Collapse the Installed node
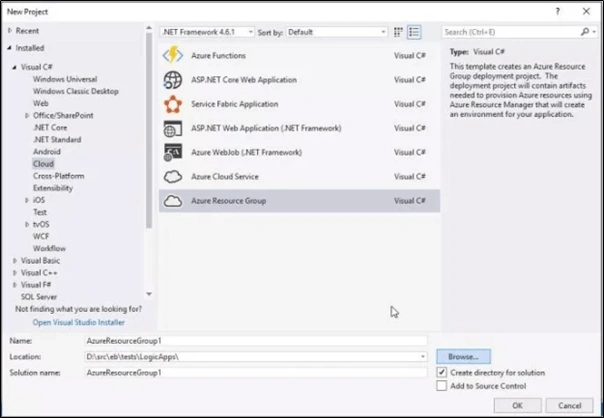The image size is (604, 418). [x=9, y=48]
